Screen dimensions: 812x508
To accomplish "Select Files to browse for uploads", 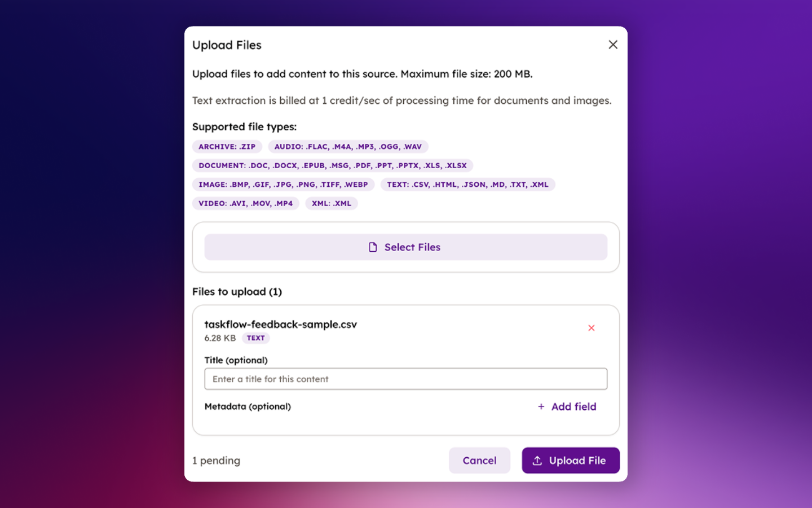I will click(405, 247).
